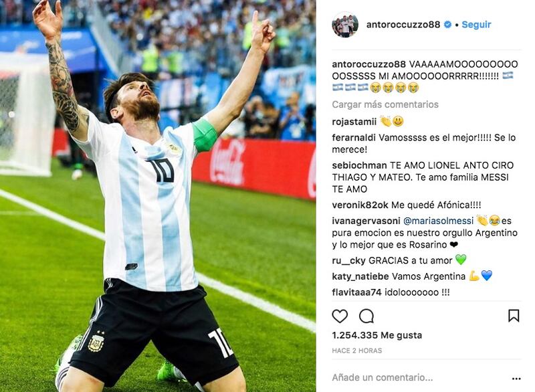Visit the @mariasolmessi mention link

click(x=439, y=221)
